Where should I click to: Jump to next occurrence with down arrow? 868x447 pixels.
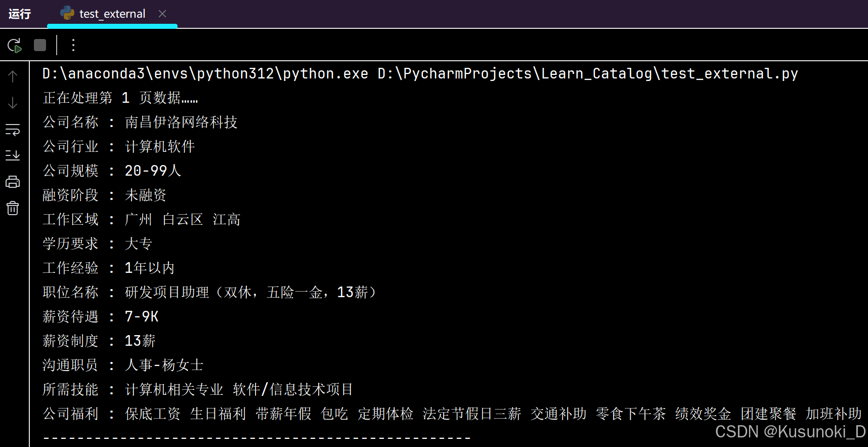point(12,103)
